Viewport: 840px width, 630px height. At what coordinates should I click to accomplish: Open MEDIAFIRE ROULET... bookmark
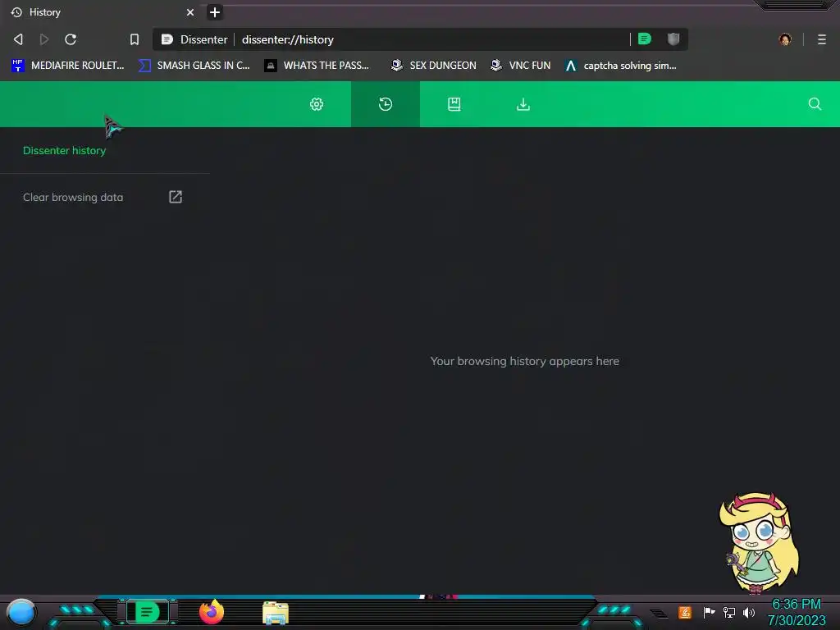click(x=67, y=66)
